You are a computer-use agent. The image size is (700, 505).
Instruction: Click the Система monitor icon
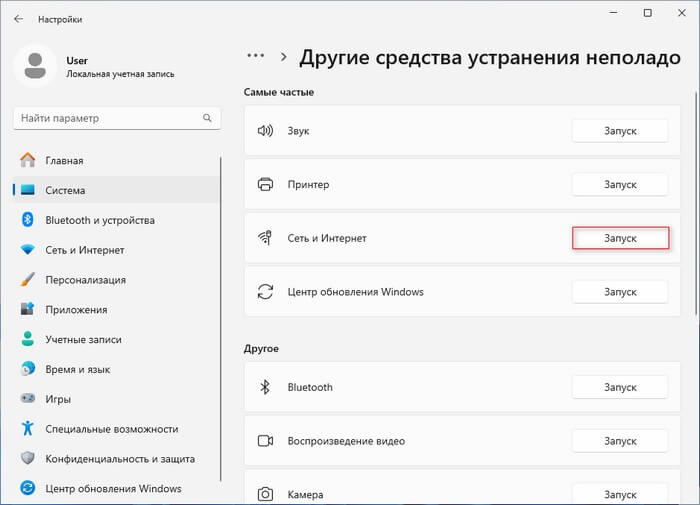point(28,190)
